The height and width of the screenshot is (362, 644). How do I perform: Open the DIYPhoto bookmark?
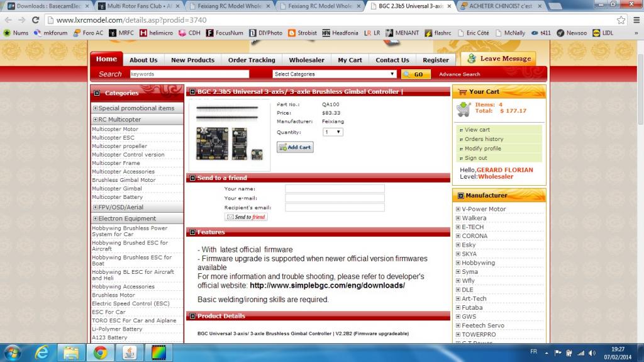pyautogui.click(x=266, y=33)
